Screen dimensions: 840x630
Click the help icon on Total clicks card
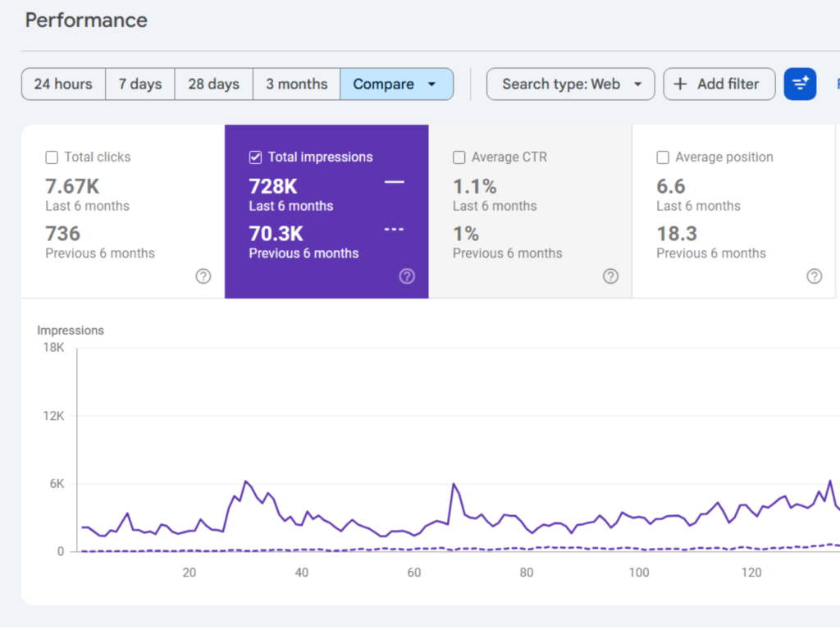pos(203,276)
